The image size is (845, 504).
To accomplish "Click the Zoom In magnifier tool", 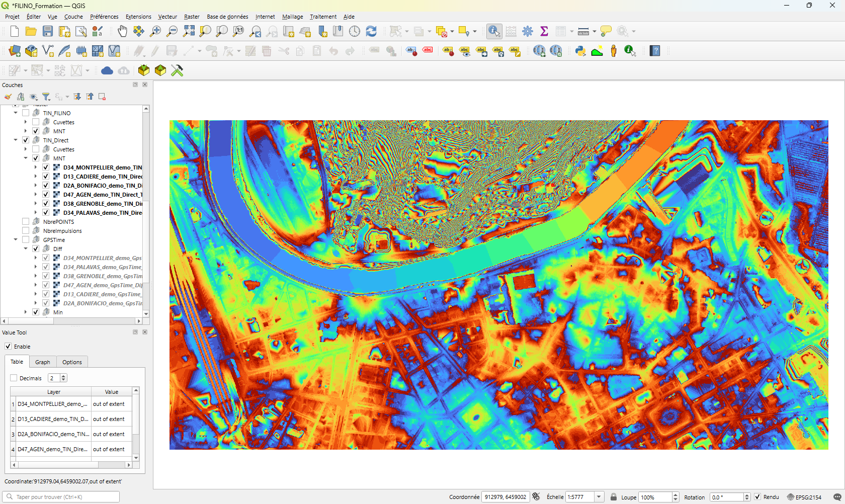I will [155, 31].
